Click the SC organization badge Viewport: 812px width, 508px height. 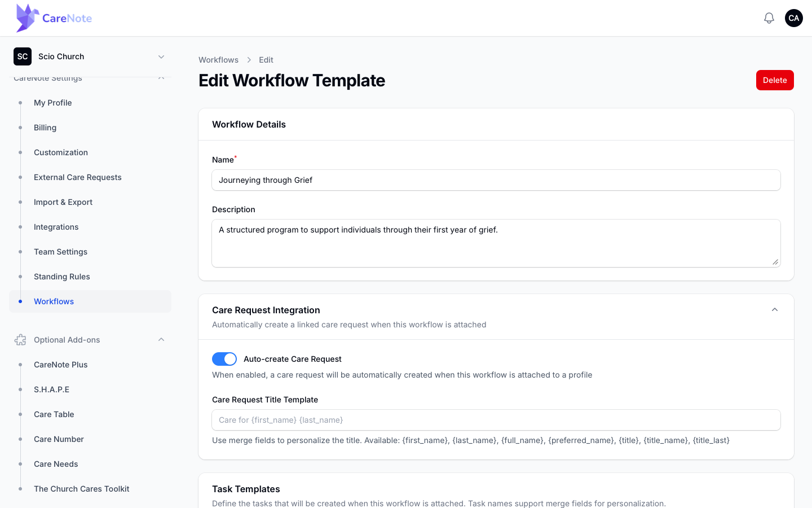click(23, 56)
